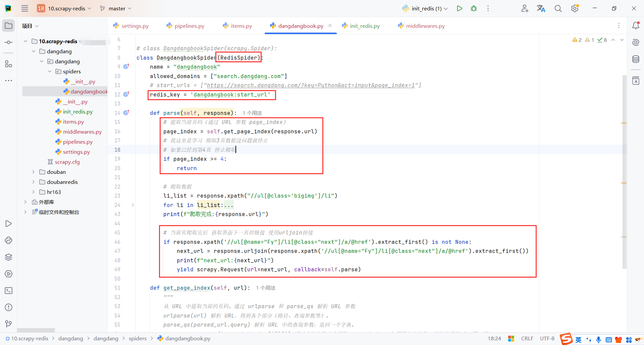Show usages of get_page_index method
The image size is (644, 345).
click(x=266, y=288)
